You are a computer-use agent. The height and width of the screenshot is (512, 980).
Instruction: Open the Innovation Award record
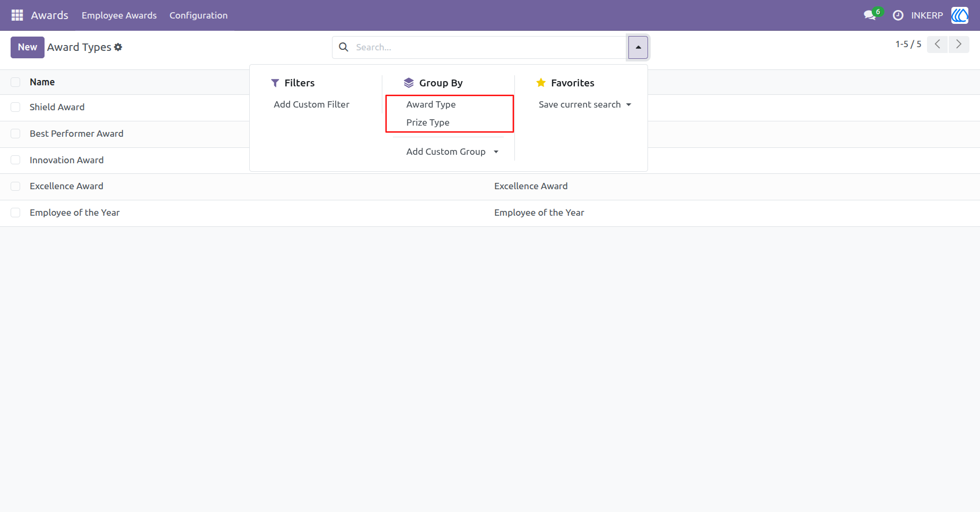(x=67, y=160)
